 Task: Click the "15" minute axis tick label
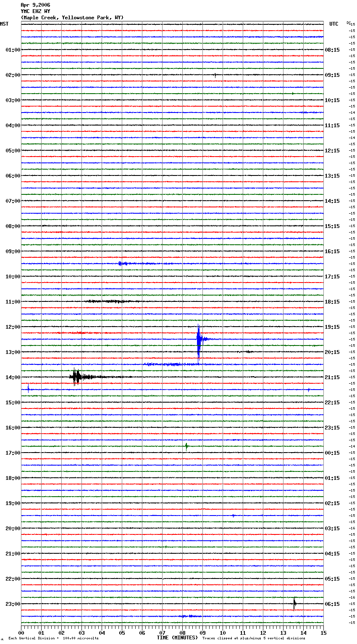(323, 633)
